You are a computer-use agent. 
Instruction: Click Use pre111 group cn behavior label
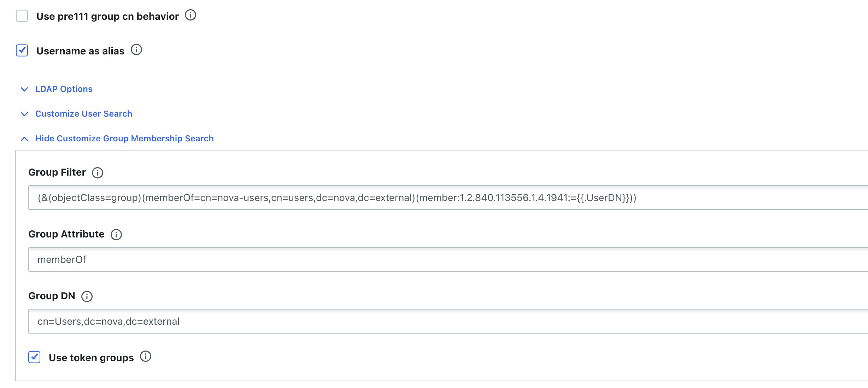[107, 16]
